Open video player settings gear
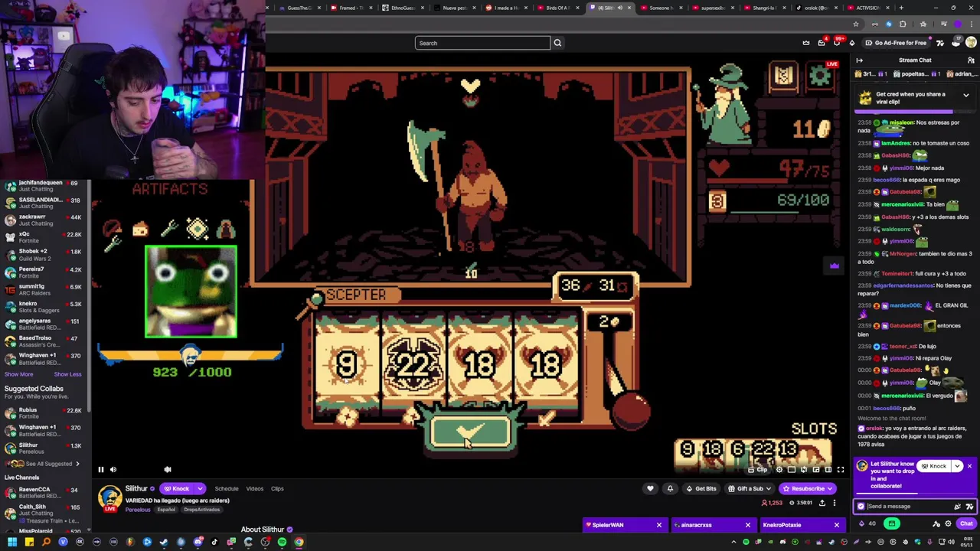 click(x=779, y=469)
